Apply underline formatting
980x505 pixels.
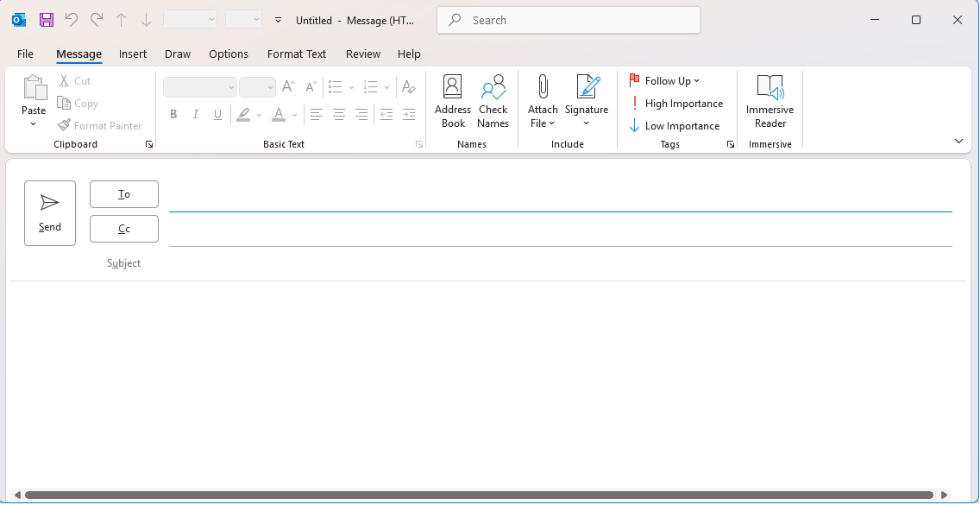[x=217, y=114]
